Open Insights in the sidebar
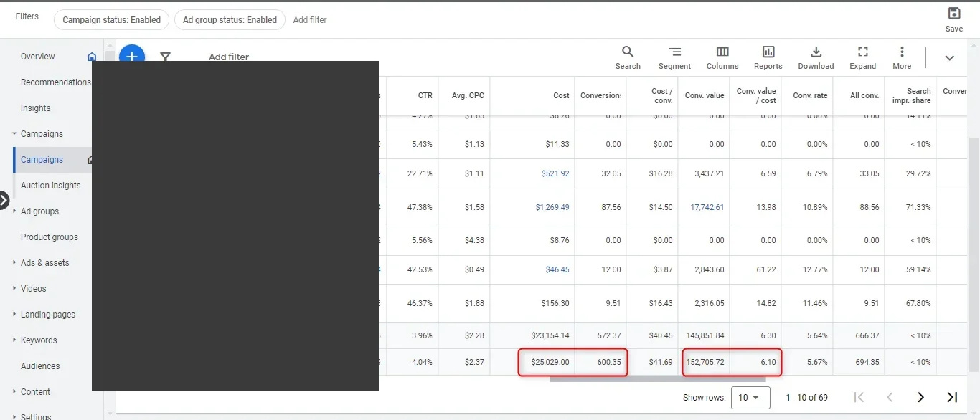 pos(36,108)
